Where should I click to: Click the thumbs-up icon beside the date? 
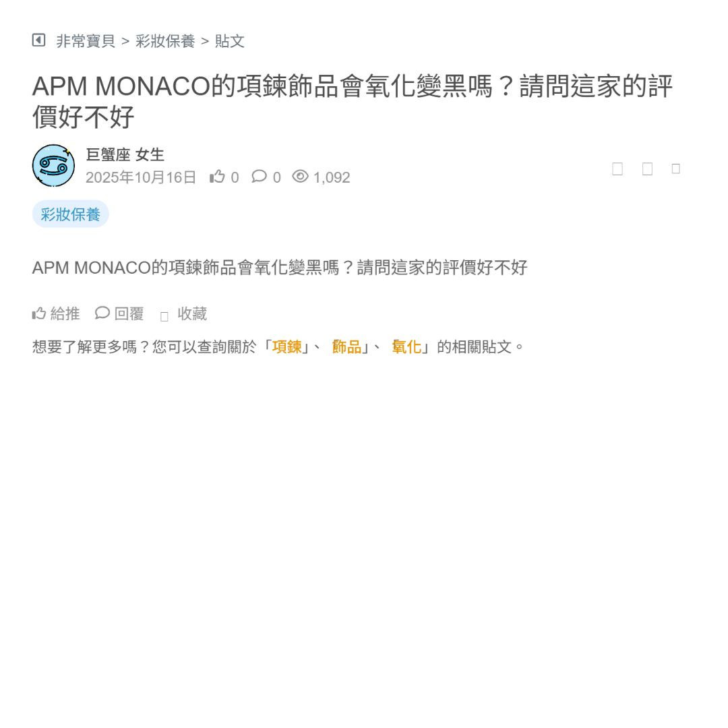point(217,177)
